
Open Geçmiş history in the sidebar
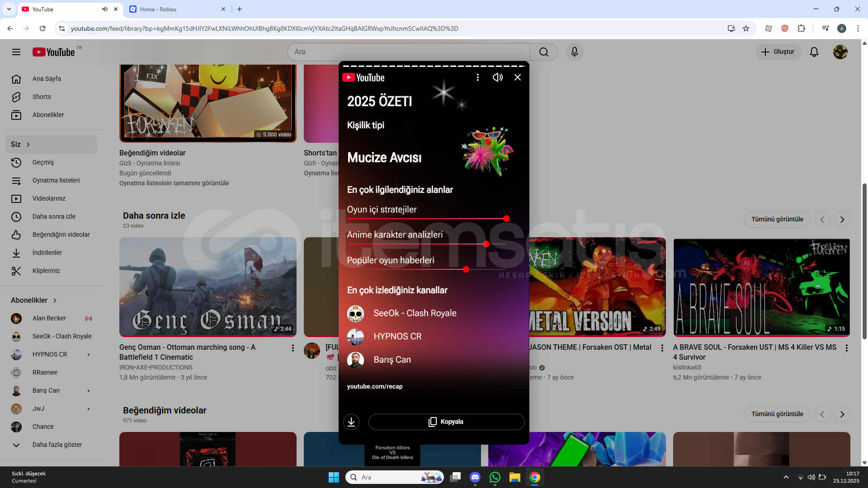(x=43, y=162)
